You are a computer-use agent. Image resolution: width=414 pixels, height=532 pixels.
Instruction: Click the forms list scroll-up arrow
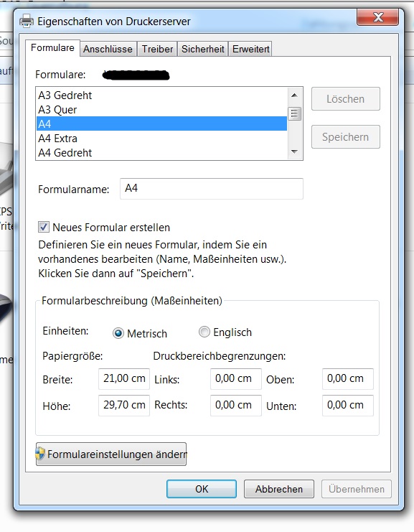294,95
